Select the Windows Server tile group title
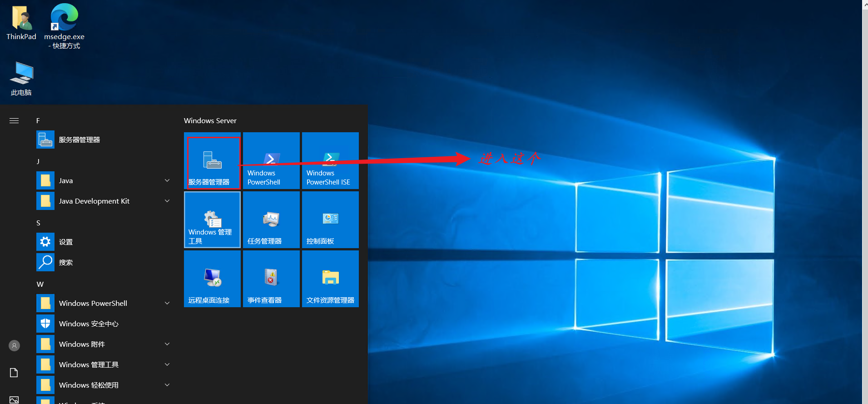Image resolution: width=868 pixels, height=404 pixels. coord(210,120)
